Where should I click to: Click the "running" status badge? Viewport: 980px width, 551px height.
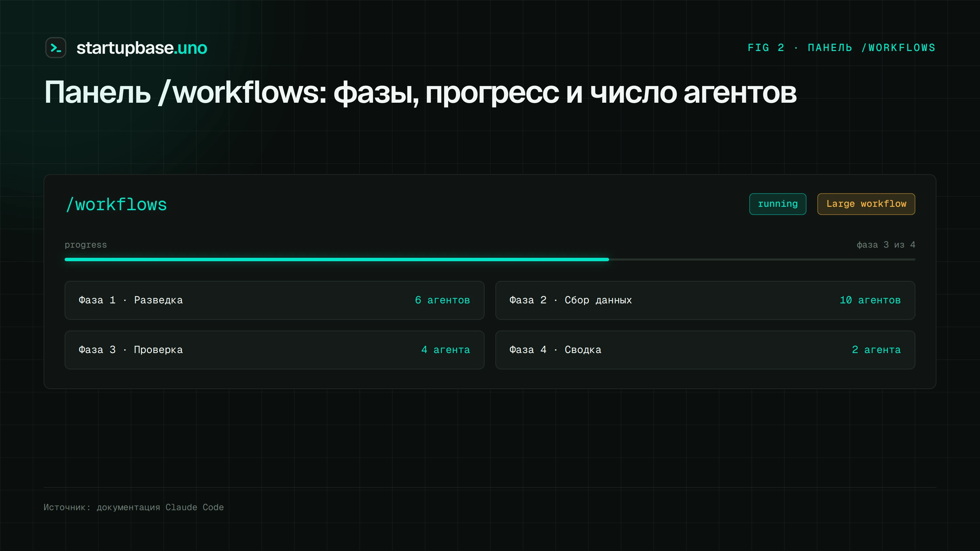(778, 204)
